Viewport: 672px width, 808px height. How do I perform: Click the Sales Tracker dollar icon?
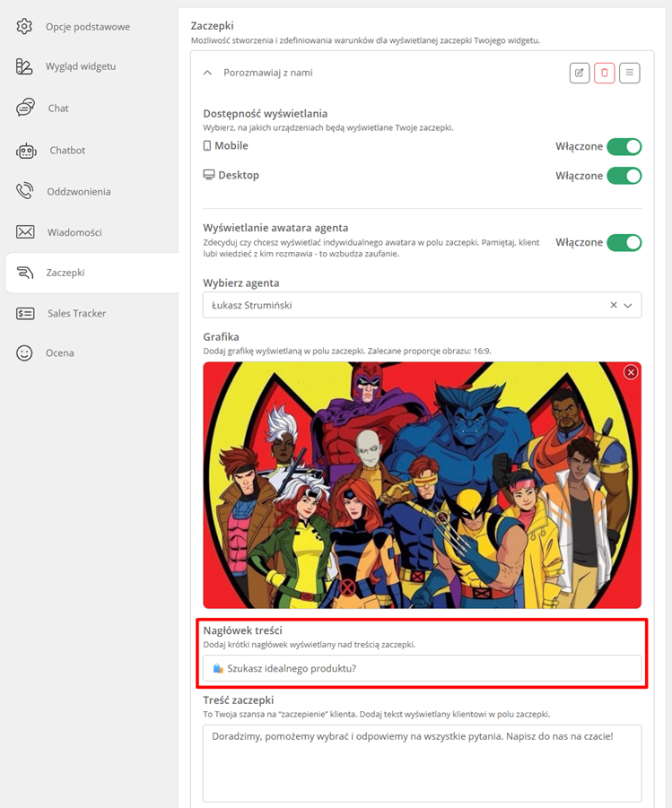pyautogui.click(x=25, y=313)
